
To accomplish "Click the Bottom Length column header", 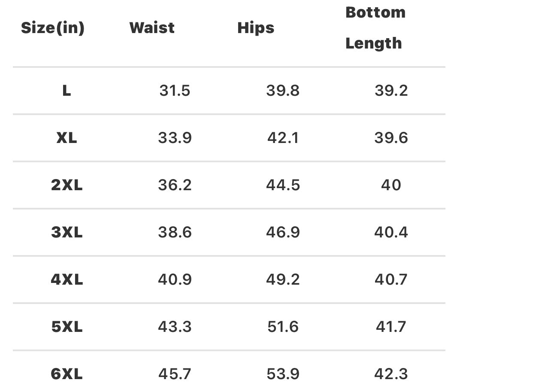I will tap(375, 28).
